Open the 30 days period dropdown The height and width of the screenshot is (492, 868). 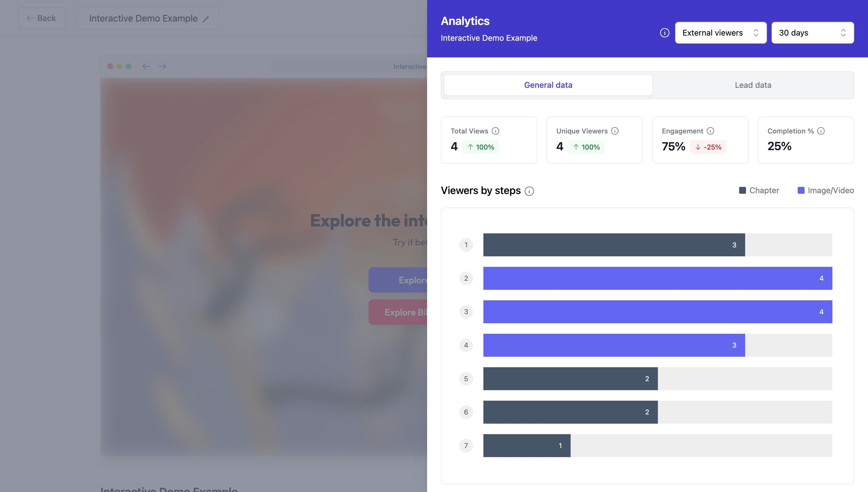[813, 33]
